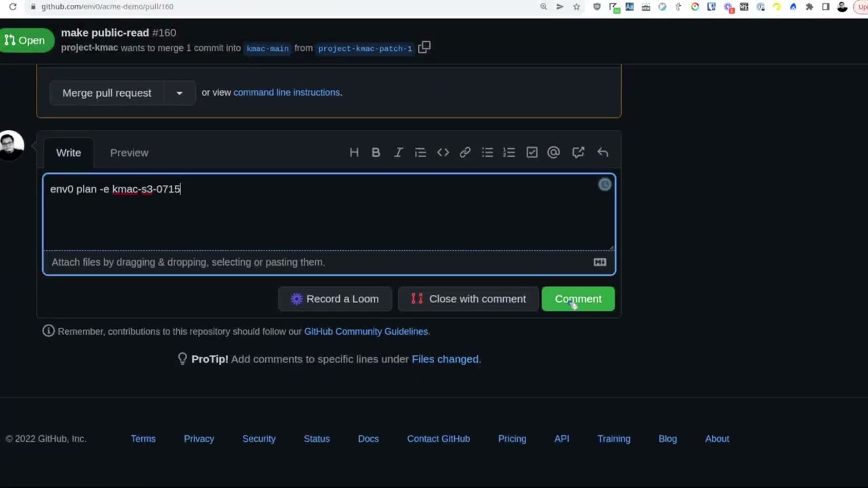Viewport: 868px width, 488px height.
Task: Click the green Open status badge
Action: [x=26, y=41]
